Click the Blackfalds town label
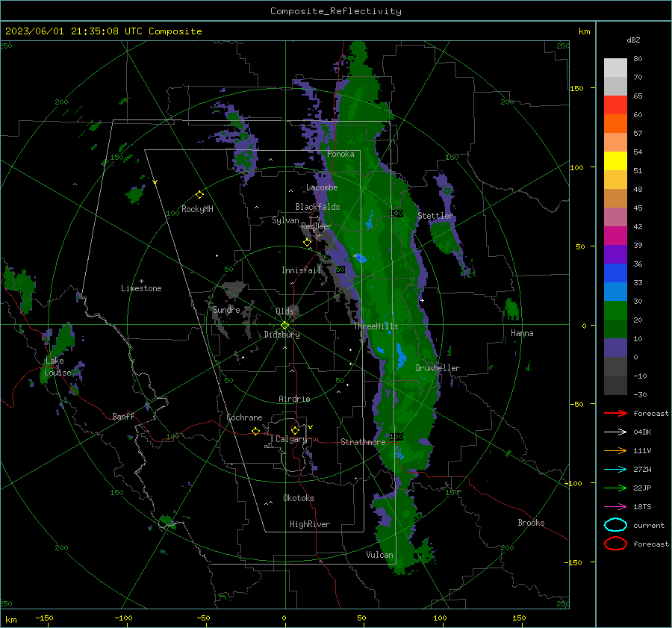This screenshot has width=672, height=628. (x=317, y=207)
